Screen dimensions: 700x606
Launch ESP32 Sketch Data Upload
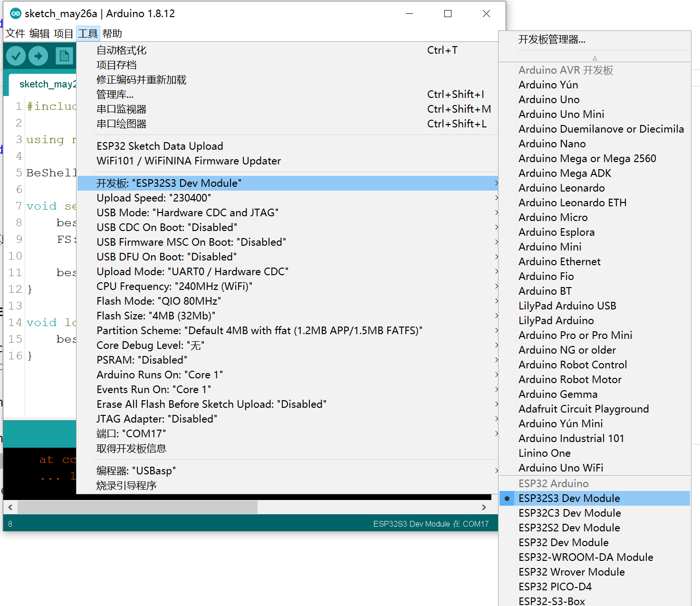(288, 146)
